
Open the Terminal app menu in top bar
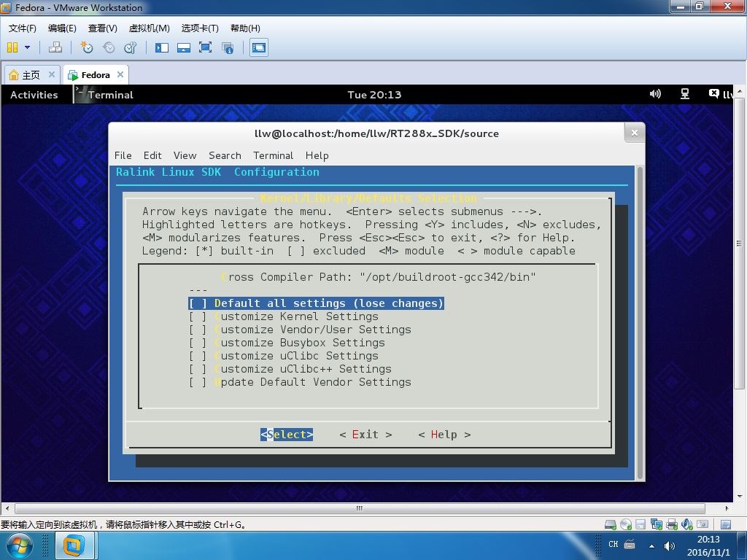104,94
